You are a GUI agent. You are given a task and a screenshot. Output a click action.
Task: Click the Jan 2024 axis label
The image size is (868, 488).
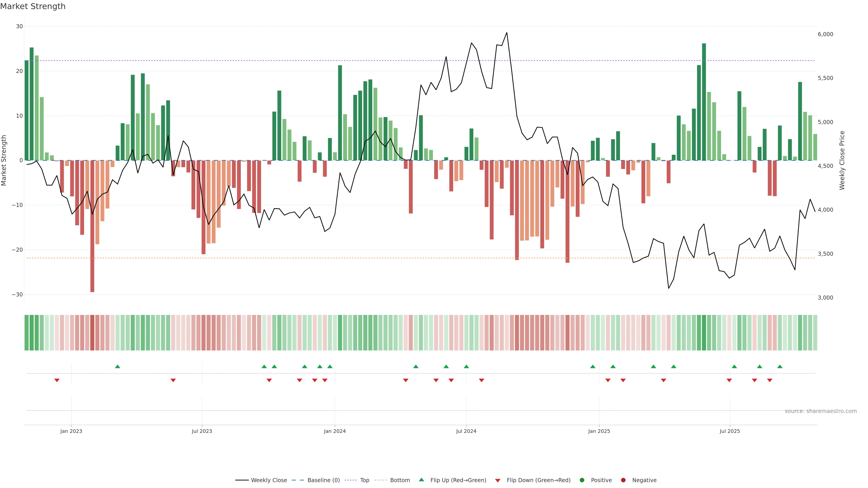[x=335, y=431]
